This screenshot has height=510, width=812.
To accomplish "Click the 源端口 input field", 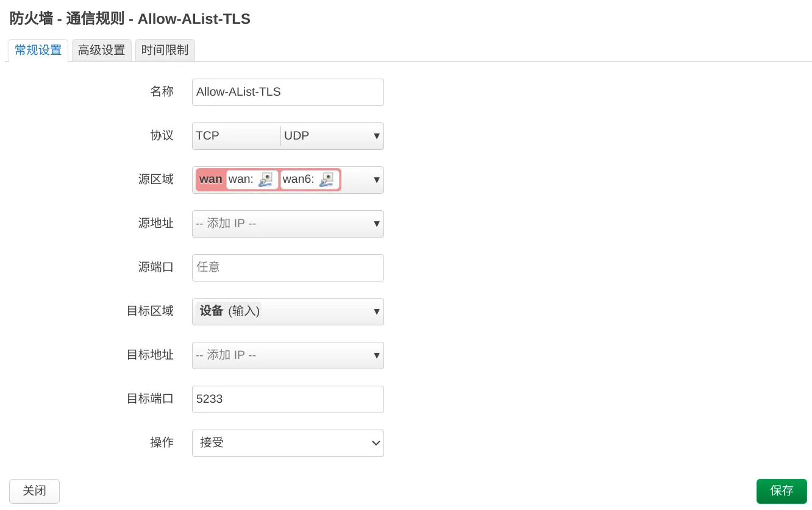I will pyautogui.click(x=288, y=267).
